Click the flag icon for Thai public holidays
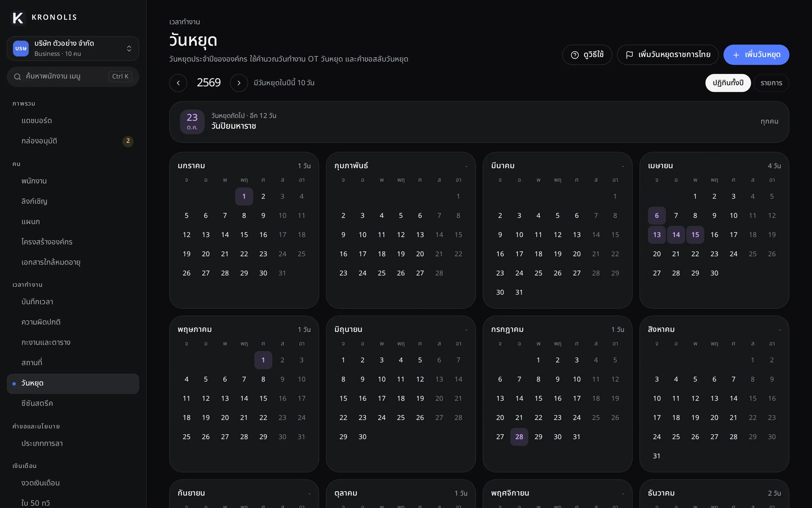812x508 pixels. [x=630, y=55]
